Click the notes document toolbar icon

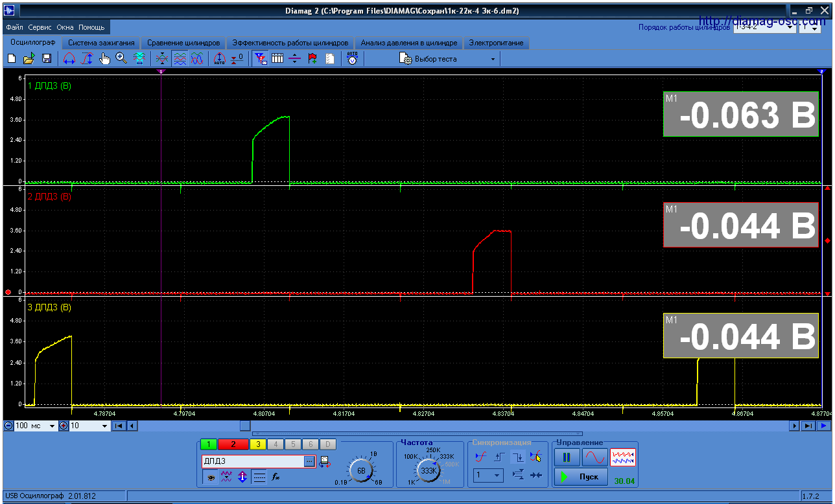click(x=330, y=59)
